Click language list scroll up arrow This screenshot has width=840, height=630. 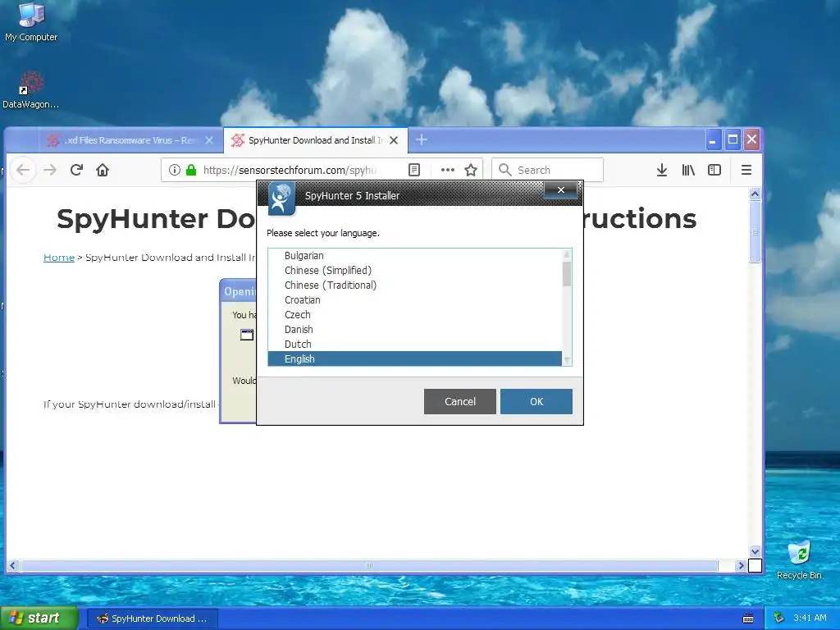567,254
